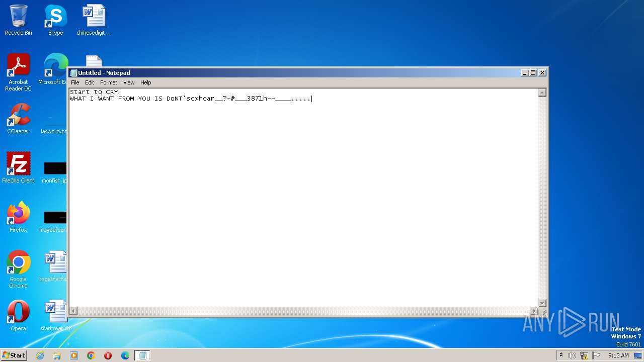644x362 pixels.
Task: Close the Notepad window
Action: click(x=542, y=73)
